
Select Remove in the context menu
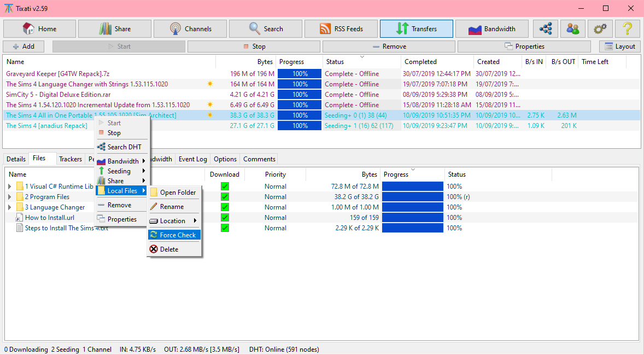tap(121, 205)
